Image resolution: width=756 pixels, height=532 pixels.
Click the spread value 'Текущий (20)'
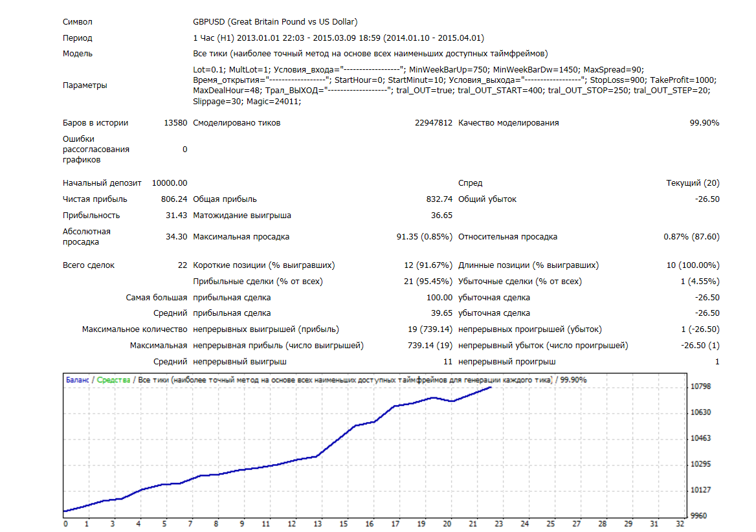point(693,183)
